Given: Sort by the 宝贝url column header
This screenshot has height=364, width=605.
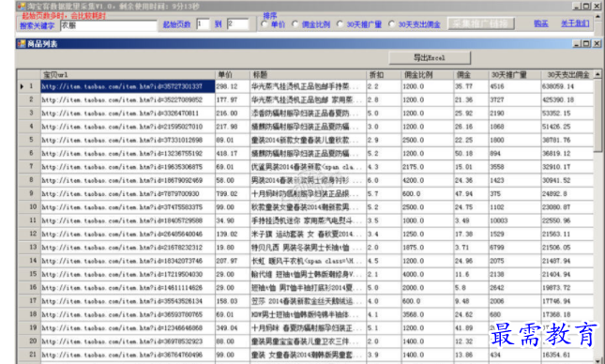Looking at the screenshot, I should (128, 74).
